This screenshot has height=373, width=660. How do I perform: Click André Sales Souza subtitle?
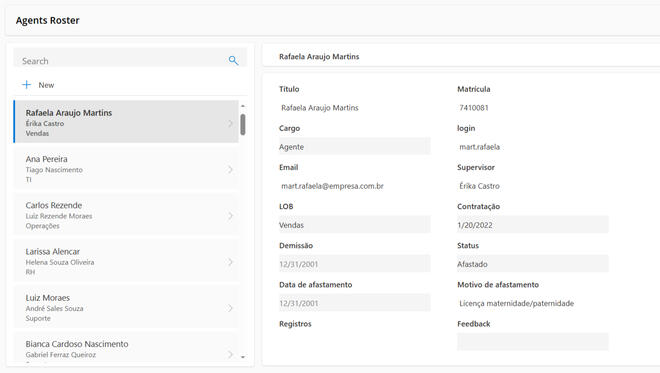pyautogui.click(x=54, y=309)
